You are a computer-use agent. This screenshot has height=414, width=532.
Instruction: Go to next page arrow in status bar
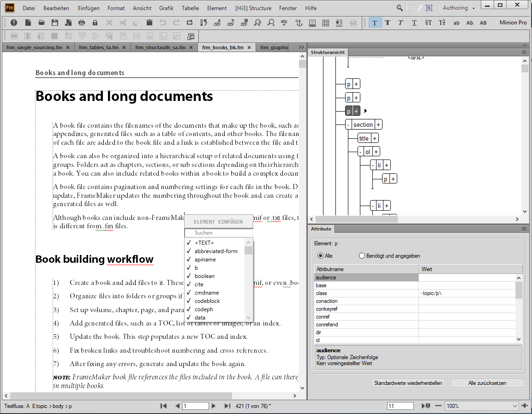click(x=214, y=406)
